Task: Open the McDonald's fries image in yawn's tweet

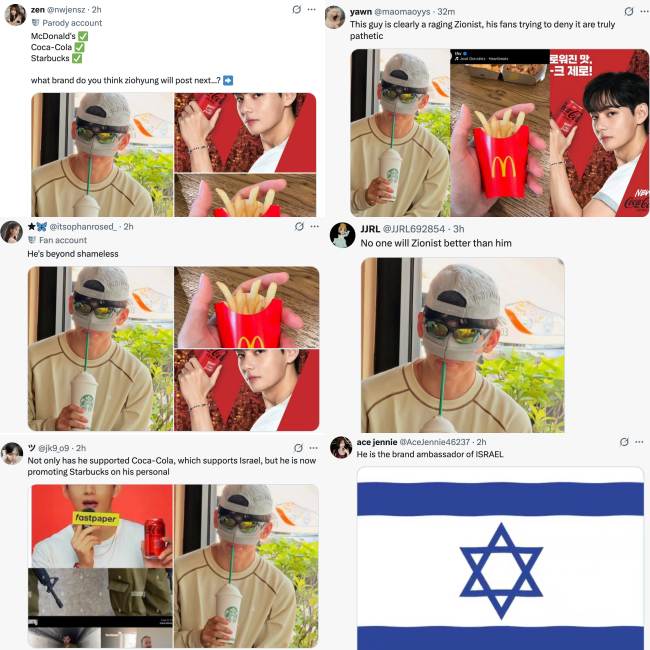Action: click(x=500, y=133)
